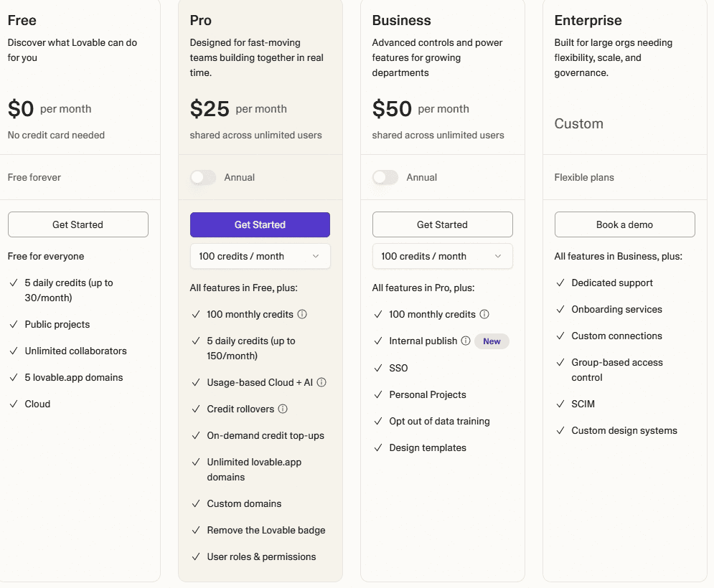The image size is (714, 588).
Task: Click the New badge beside Internal publish
Action: pos(492,341)
